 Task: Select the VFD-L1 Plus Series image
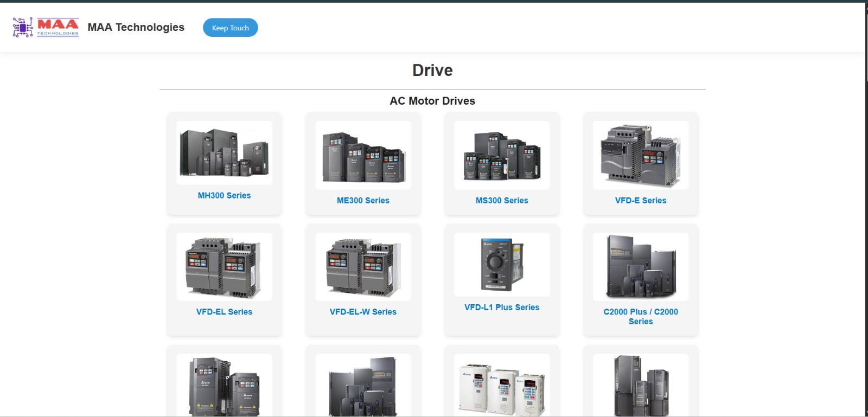click(502, 265)
